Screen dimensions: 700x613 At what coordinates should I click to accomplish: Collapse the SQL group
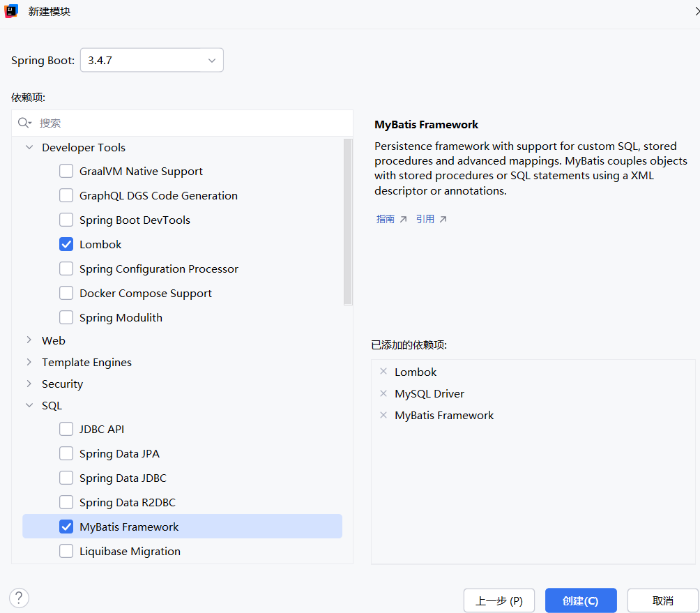(x=29, y=405)
